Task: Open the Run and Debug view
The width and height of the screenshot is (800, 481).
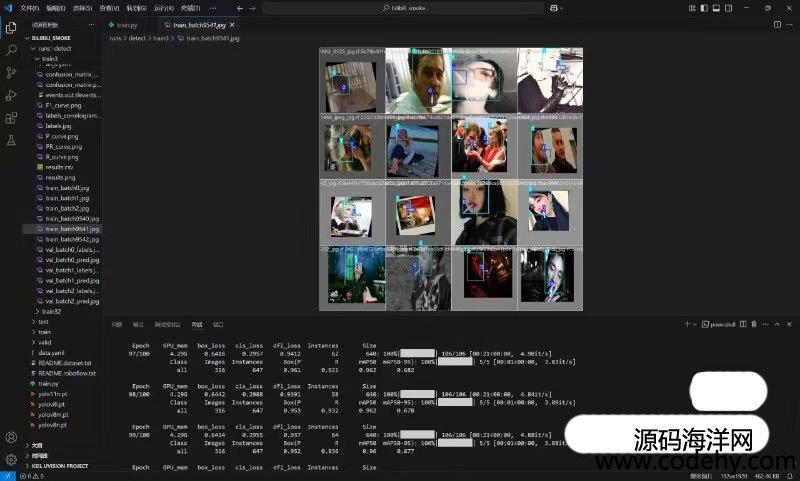Action: coord(11,95)
